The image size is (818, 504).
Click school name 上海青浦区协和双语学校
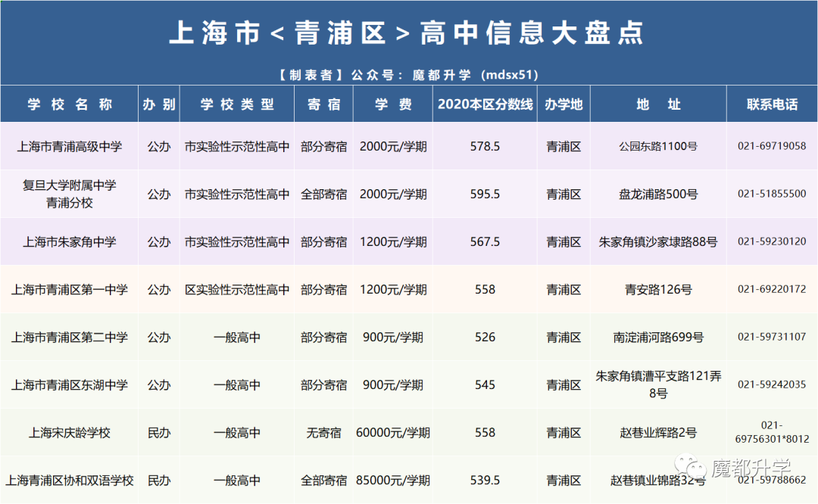coord(70,481)
